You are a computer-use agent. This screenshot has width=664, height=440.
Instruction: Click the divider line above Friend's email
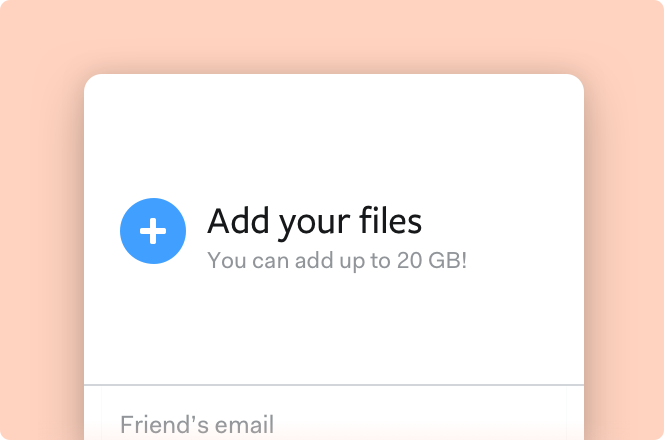coord(333,385)
